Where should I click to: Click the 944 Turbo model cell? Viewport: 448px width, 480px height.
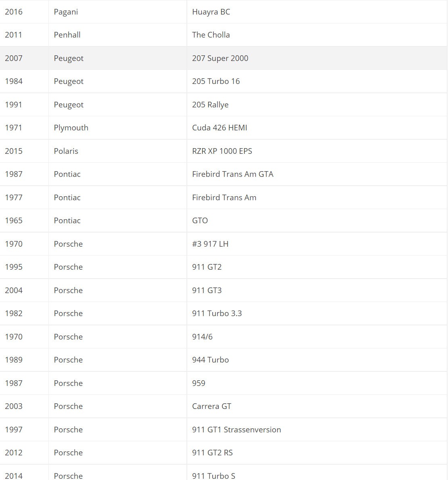tap(210, 360)
